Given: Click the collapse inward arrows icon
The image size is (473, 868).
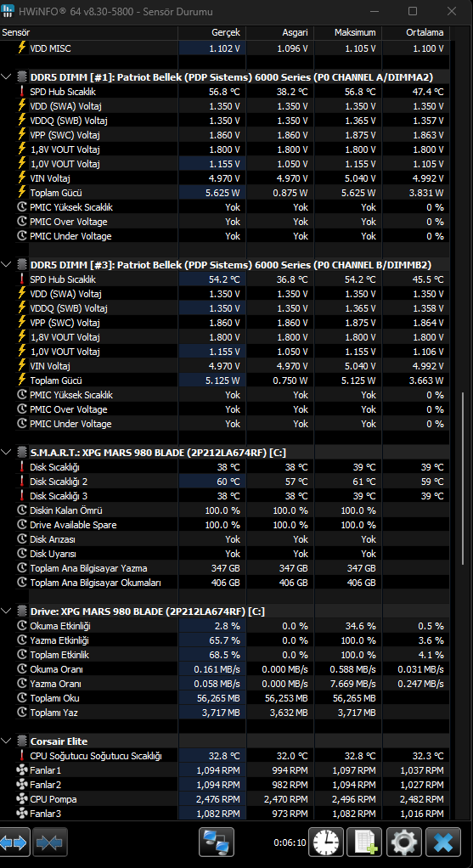Looking at the screenshot, I should (50, 843).
